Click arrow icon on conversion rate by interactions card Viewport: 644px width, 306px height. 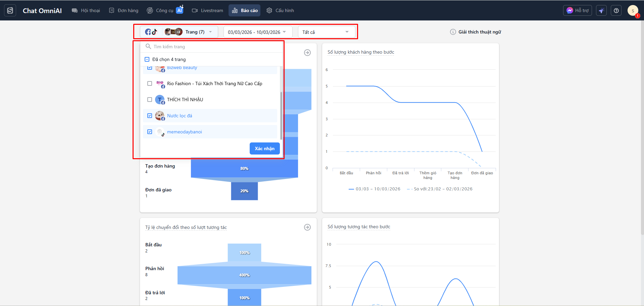[307, 227]
